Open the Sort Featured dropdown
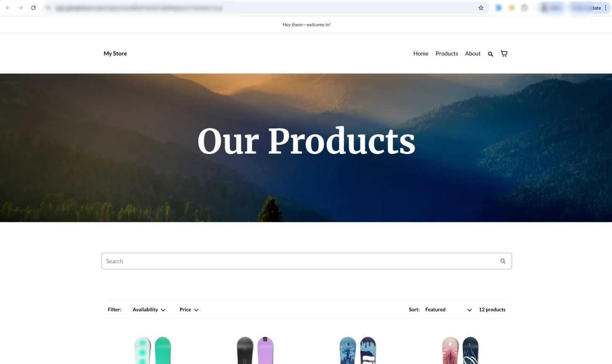This screenshot has height=364, width=612. tap(448, 310)
